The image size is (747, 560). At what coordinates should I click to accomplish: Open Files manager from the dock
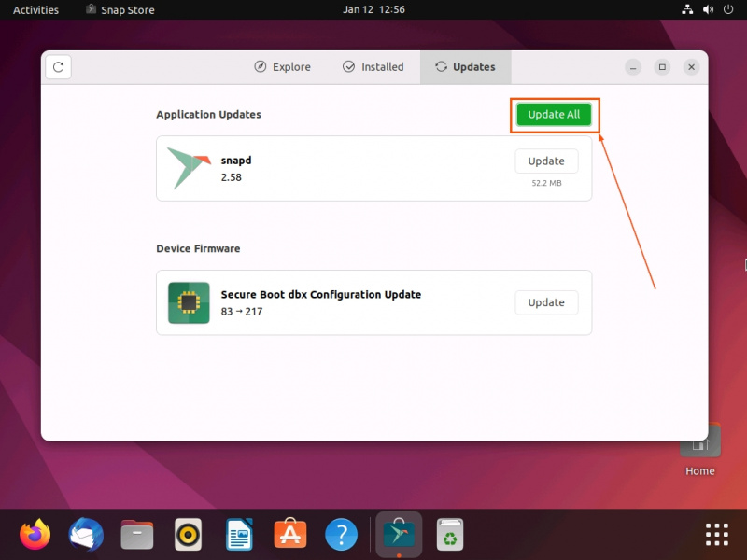tap(137, 534)
